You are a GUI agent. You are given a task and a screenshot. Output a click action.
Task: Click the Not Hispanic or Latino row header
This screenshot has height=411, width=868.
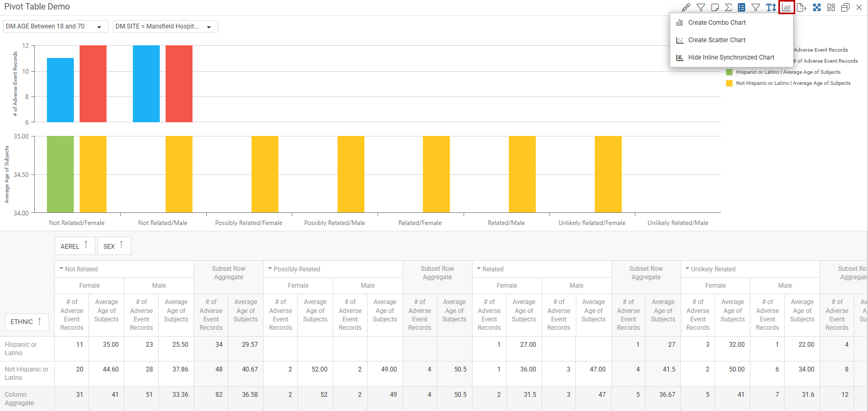[x=27, y=374]
